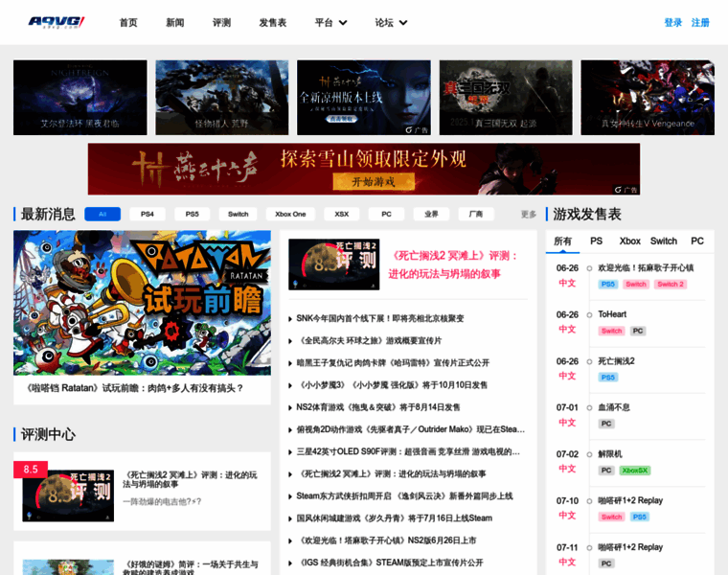Expand the 平台 dropdown menu
This screenshot has width=728, height=575.
[330, 23]
